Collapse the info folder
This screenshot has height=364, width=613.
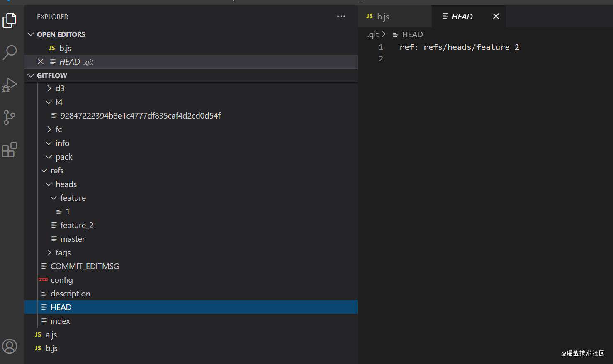coord(191,143)
